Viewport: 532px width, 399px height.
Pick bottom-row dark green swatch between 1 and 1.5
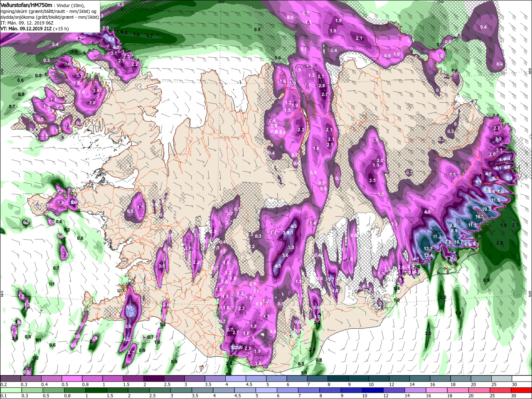pos(96,390)
